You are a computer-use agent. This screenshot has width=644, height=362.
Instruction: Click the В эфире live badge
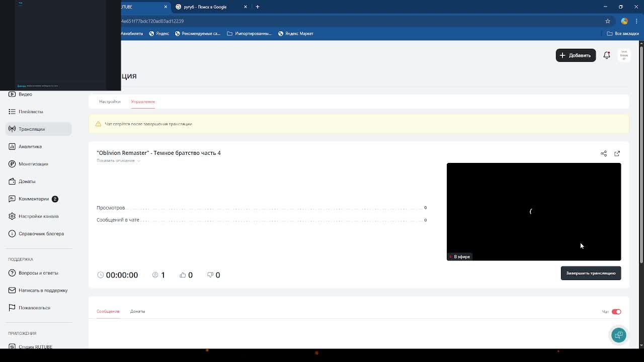click(x=460, y=257)
